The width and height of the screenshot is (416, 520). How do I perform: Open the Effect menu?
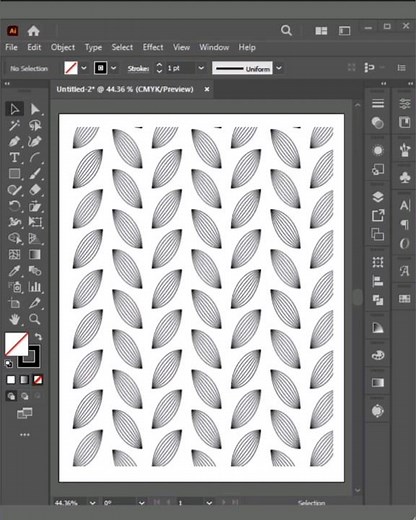click(153, 47)
